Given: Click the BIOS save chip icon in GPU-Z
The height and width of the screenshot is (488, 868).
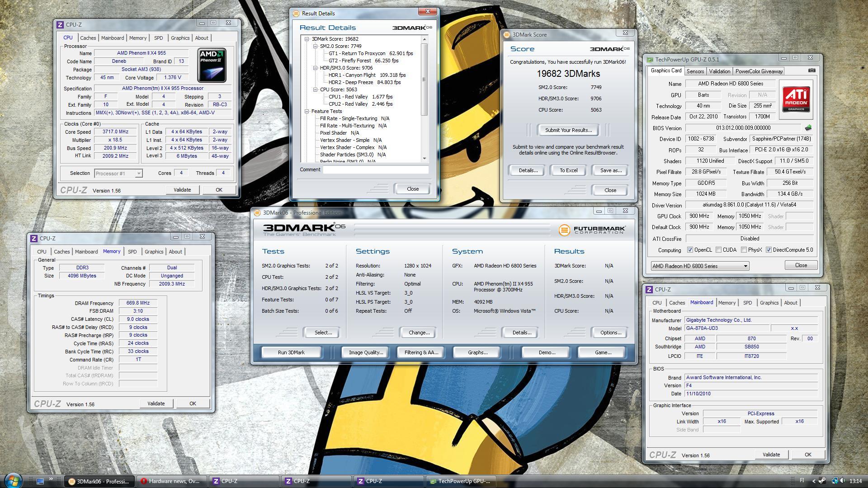Looking at the screenshot, I should coord(808,128).
